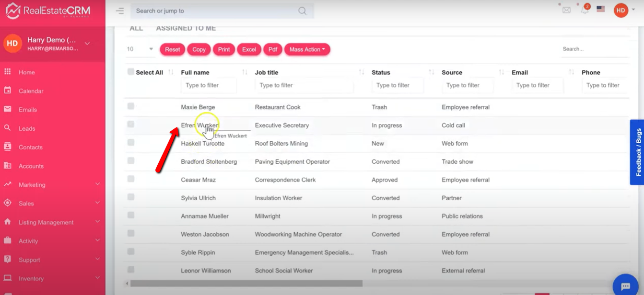Image resolution: width=644 pixels, height=295 pixels.
Task: Open Leads in the sidebar
Action: 27,128
